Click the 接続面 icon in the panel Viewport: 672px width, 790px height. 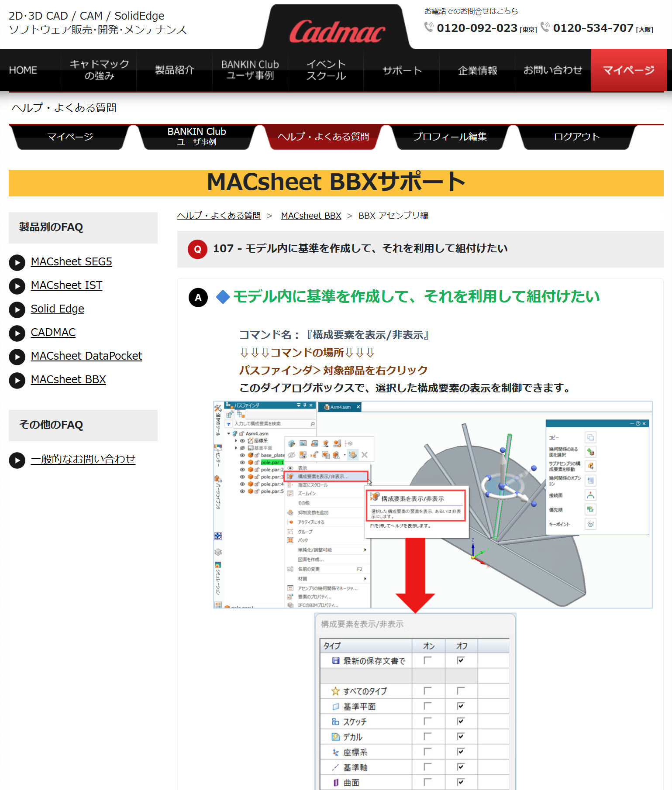[x=590, y=495]
